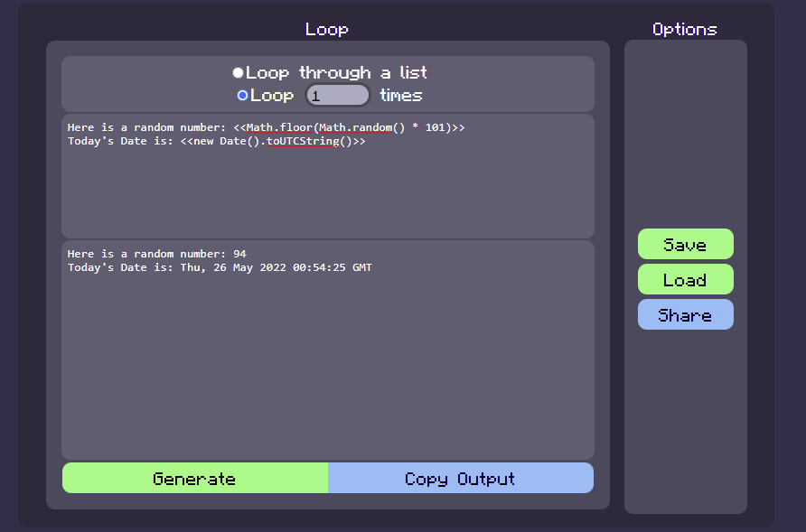Image resolution: width=806 pixels, height=532 pixels.
Task: Click the Share button in Options panel
Action: [685, 314]
